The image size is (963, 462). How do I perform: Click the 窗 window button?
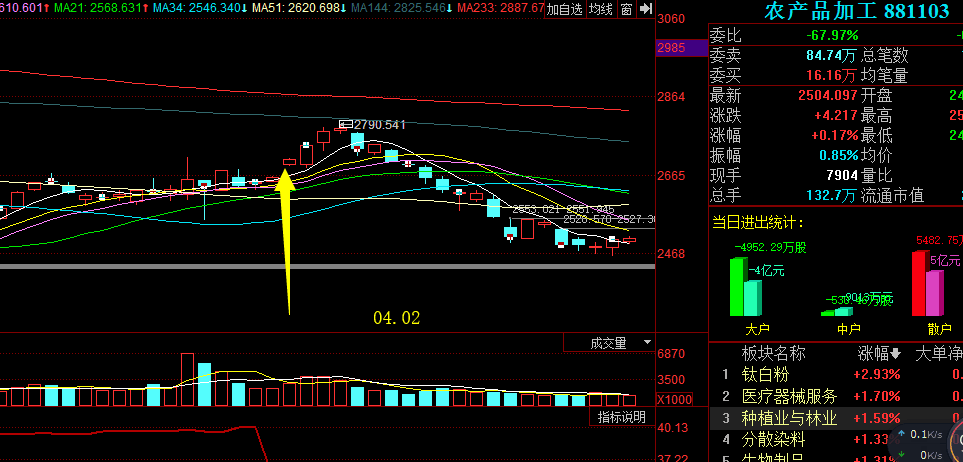626,9
